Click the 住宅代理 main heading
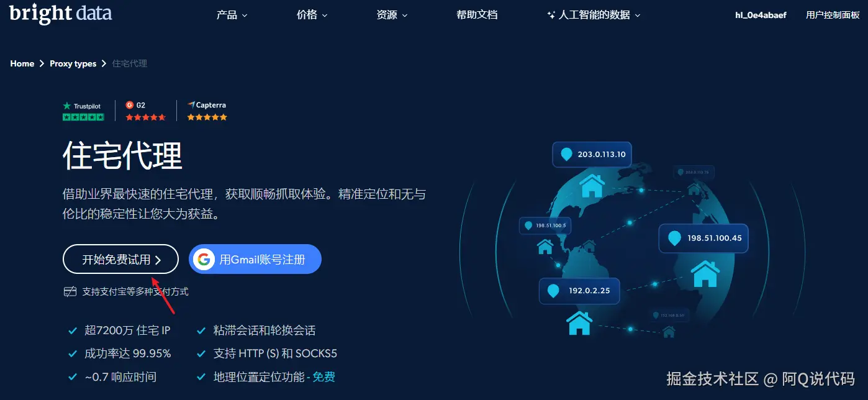Screen dimensions: 868x400 pyautogui.click(x=123, y=155)
